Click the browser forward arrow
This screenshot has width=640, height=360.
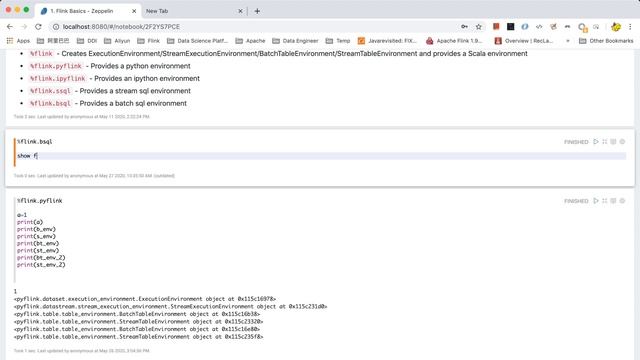click(24, 27)
